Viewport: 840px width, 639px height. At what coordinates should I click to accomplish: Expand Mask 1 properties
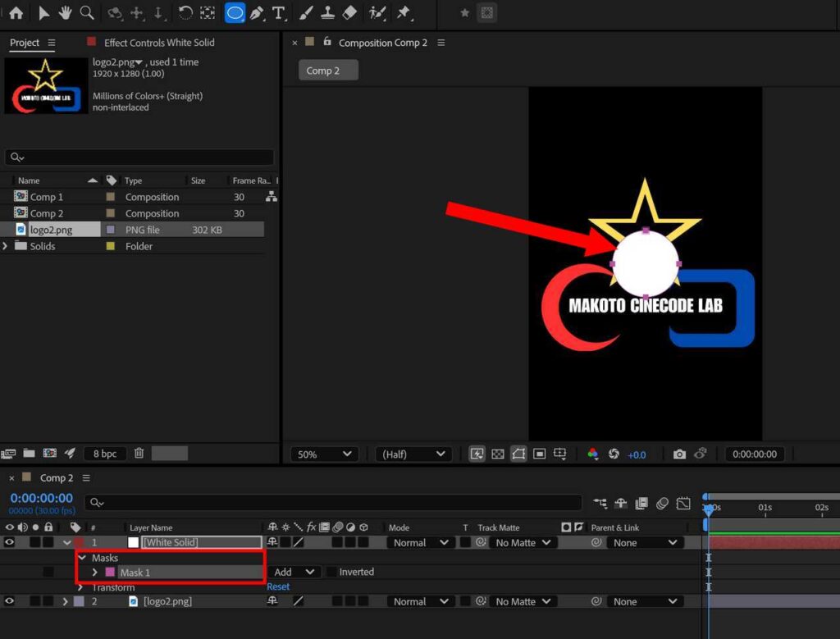(x=95, y=572)
